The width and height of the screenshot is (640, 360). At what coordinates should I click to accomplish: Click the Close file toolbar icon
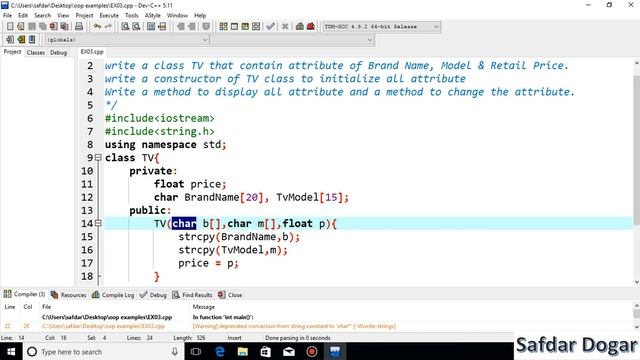point(53,27)
